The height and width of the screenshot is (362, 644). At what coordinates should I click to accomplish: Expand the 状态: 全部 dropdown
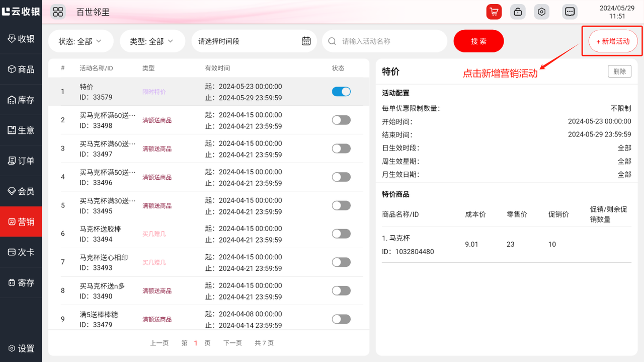click(80, 41)
